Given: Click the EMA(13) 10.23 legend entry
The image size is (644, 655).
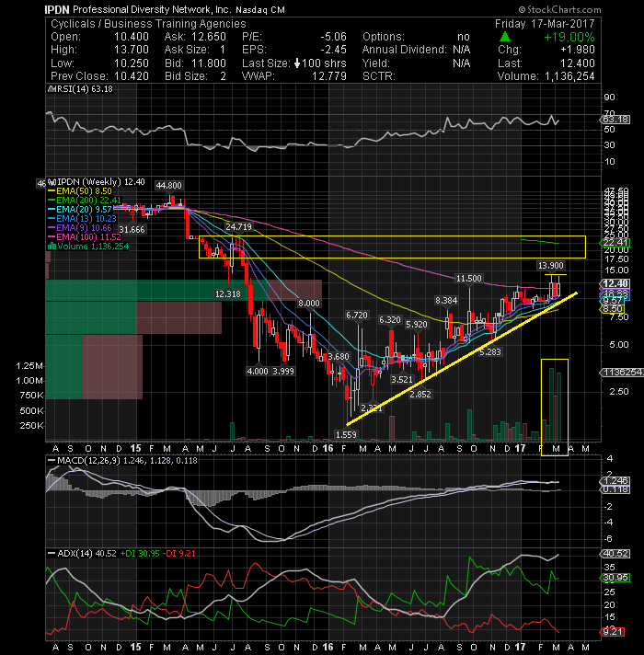Looking at the screenshot, I should 82,218.
